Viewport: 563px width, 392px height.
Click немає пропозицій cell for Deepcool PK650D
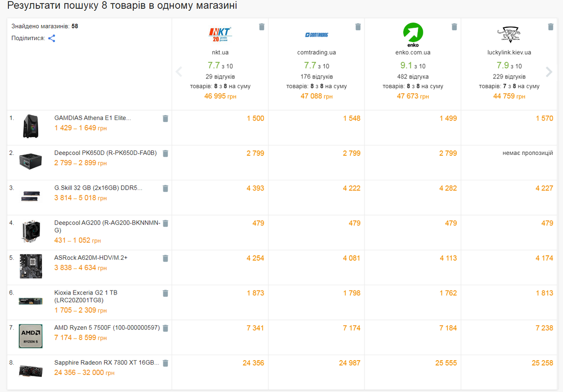(x=528, y=153)
